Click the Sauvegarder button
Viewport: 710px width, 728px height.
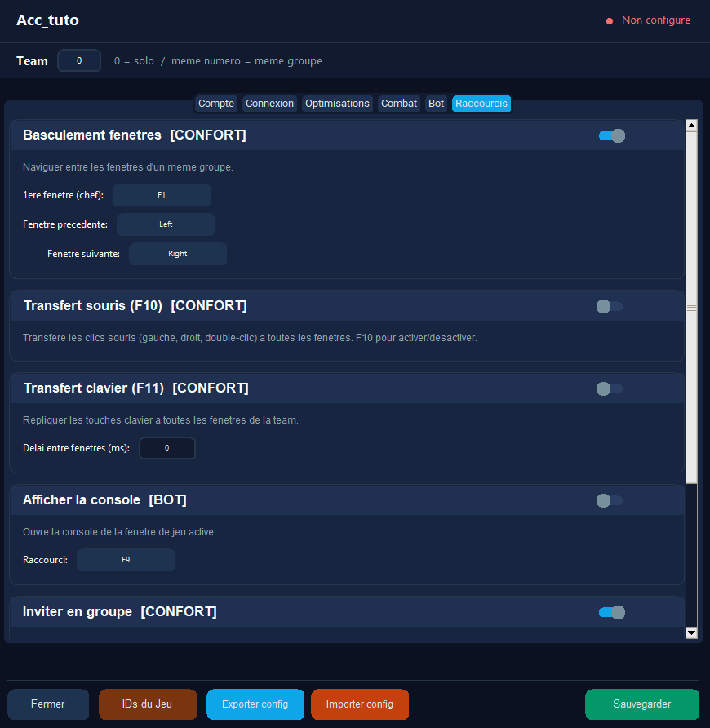[x=641, y=704]
